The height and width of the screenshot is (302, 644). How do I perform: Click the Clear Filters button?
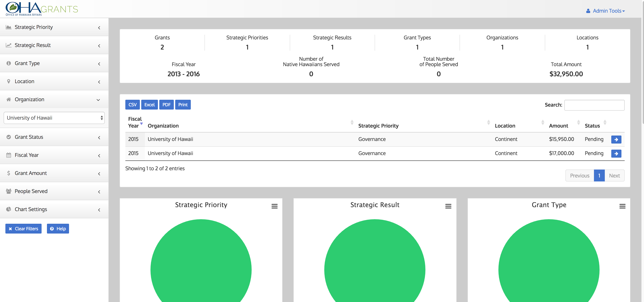pos(23,229)
